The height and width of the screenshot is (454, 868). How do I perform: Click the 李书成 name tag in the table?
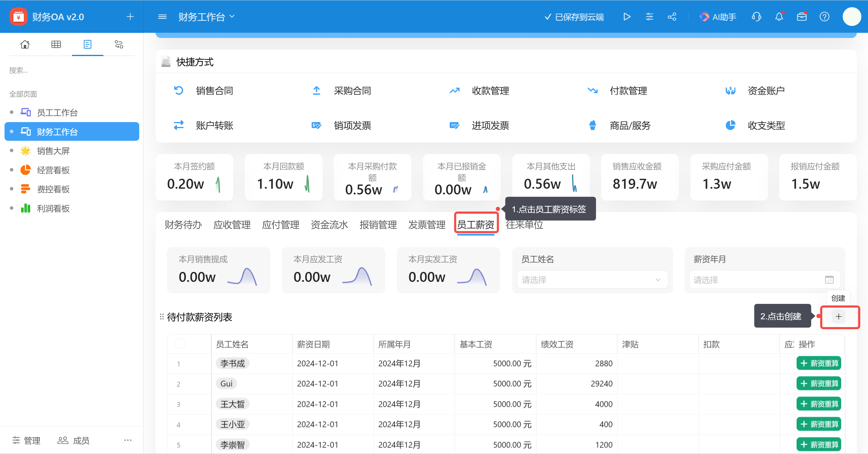pos(232,363)
